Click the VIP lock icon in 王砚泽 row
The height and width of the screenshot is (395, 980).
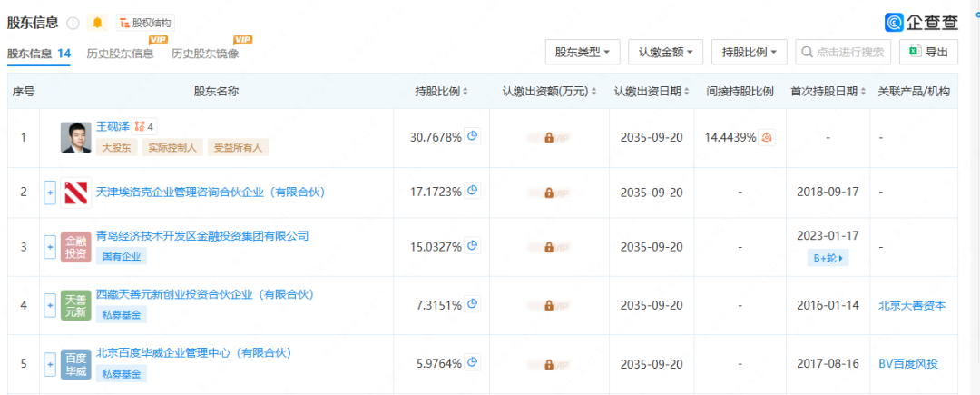tap(549, 137)
